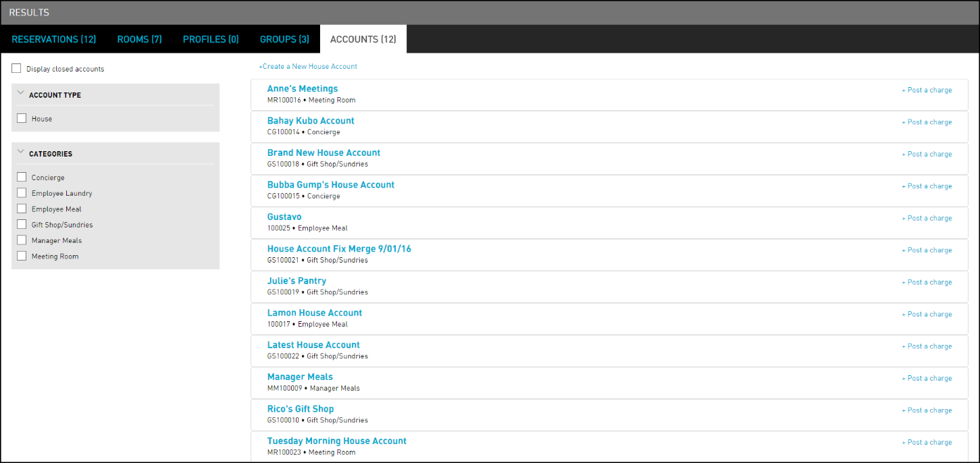Check the Employee Meal category filter

[x=22, y=209]
